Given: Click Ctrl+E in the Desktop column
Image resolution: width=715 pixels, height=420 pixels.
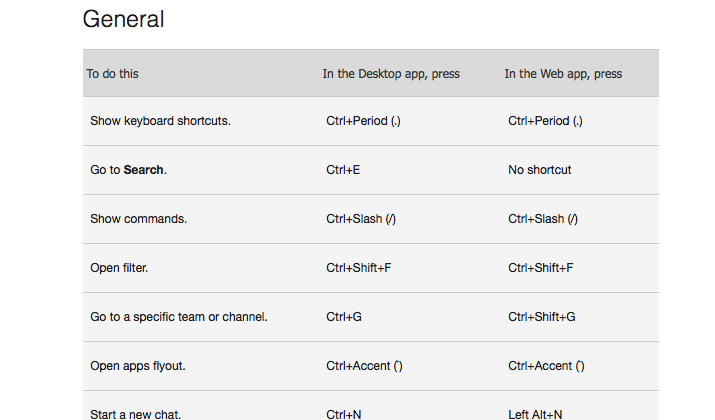Looking at the screenshot, I should tap(343, 170).
